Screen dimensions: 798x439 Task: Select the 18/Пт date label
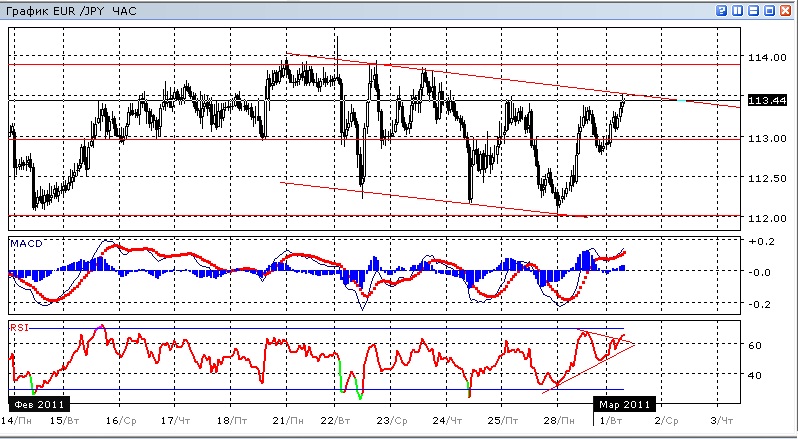click(232, 421)
